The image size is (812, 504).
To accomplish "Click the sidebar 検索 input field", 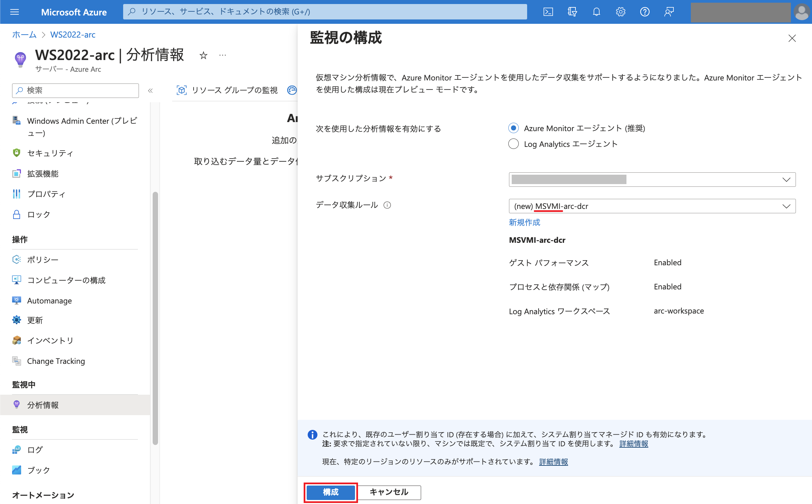I will (x=75, y=91).
